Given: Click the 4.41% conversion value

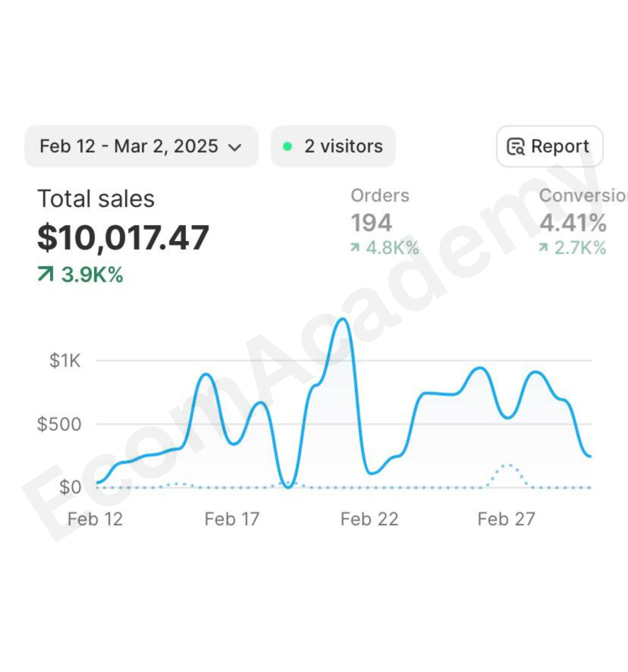Looking at the screenshot, I should [x=573, y=223].
